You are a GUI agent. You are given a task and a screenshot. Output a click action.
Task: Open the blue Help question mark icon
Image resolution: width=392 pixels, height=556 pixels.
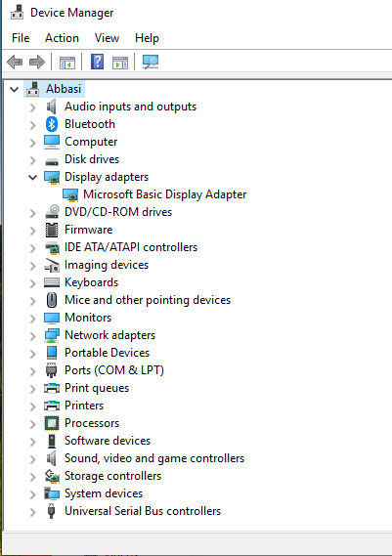97,63
